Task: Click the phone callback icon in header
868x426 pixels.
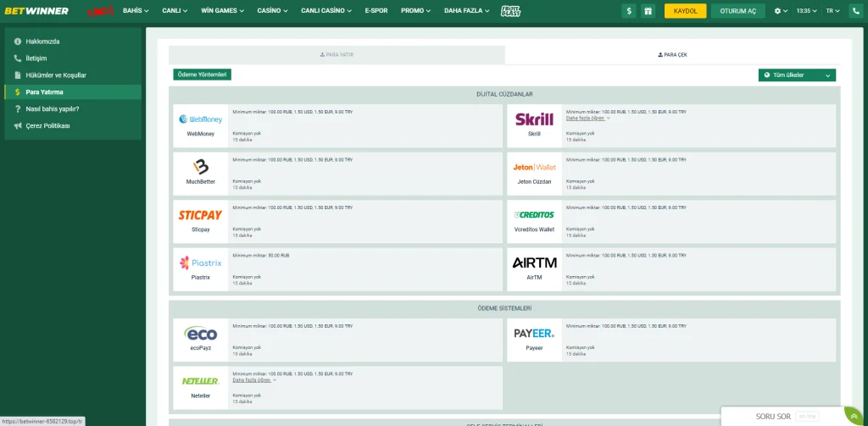Action: [x=856, y=11]
